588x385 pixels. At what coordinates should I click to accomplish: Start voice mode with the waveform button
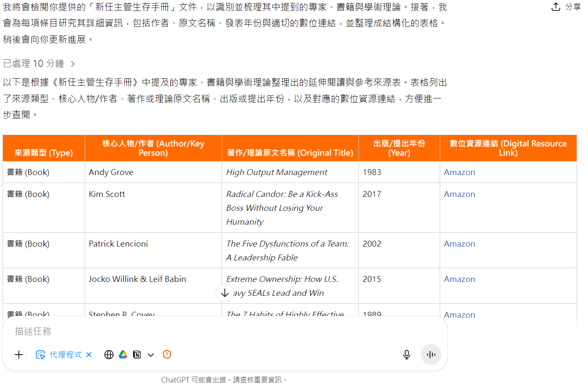click(x=431, y=355)
